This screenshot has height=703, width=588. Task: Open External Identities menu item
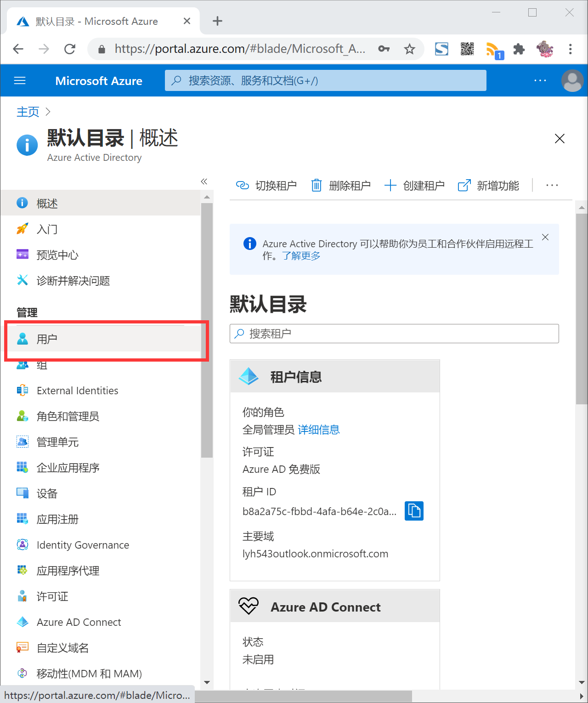[x=101, y=391]
